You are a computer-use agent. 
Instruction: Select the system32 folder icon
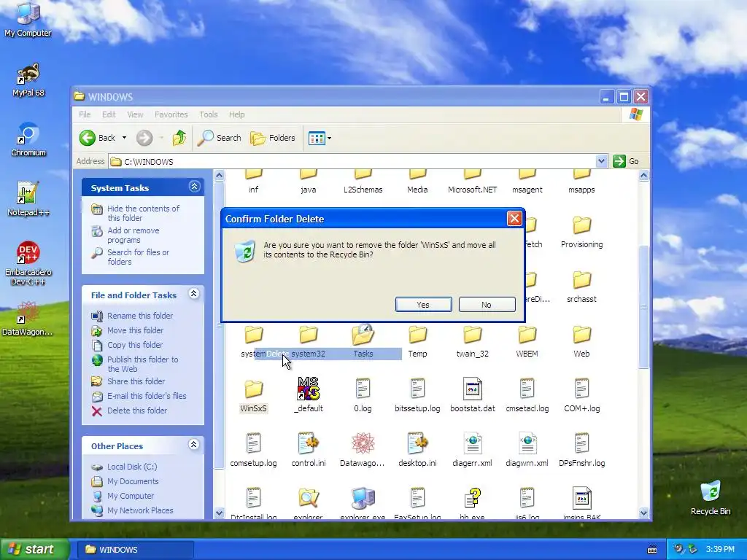coord(309,335)
